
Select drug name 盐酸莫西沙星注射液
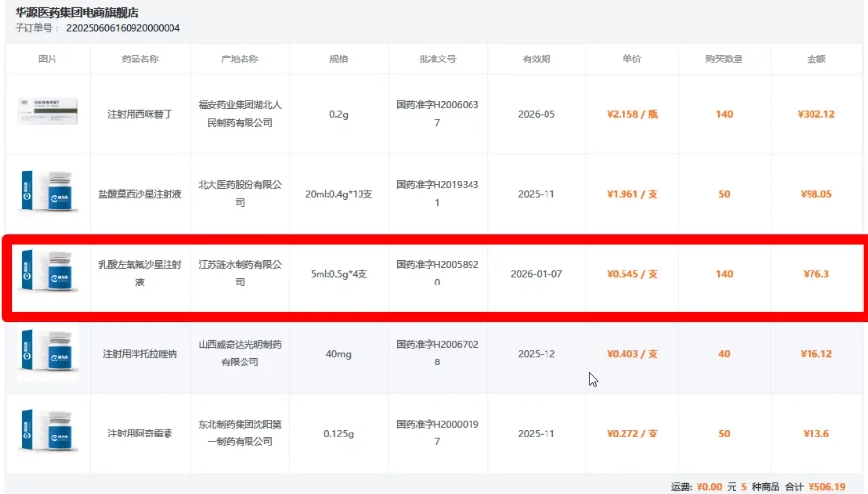tap(140, 194)
